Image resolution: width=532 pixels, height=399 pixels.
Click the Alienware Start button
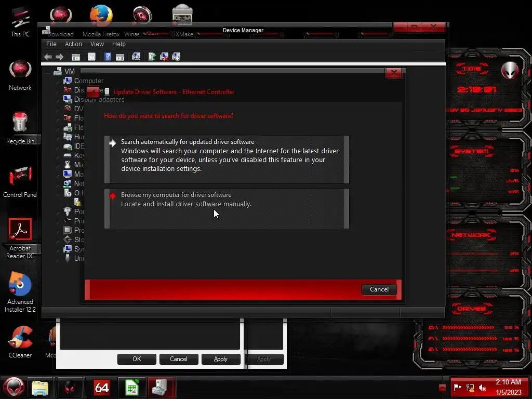coord(14,388)
